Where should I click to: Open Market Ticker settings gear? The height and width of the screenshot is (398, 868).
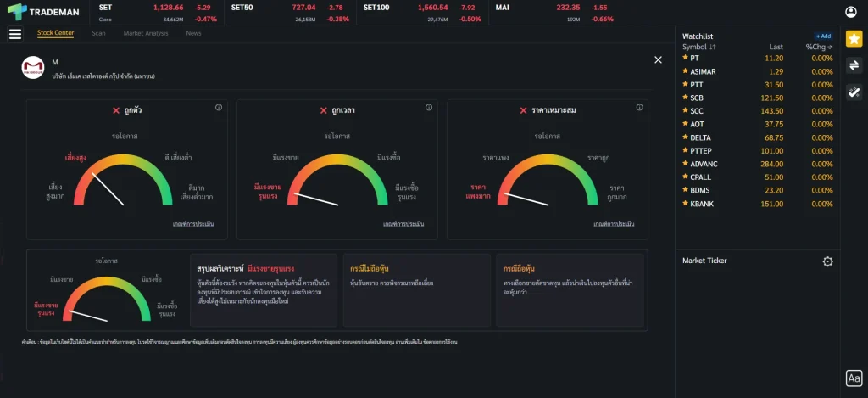click(827, 261)
